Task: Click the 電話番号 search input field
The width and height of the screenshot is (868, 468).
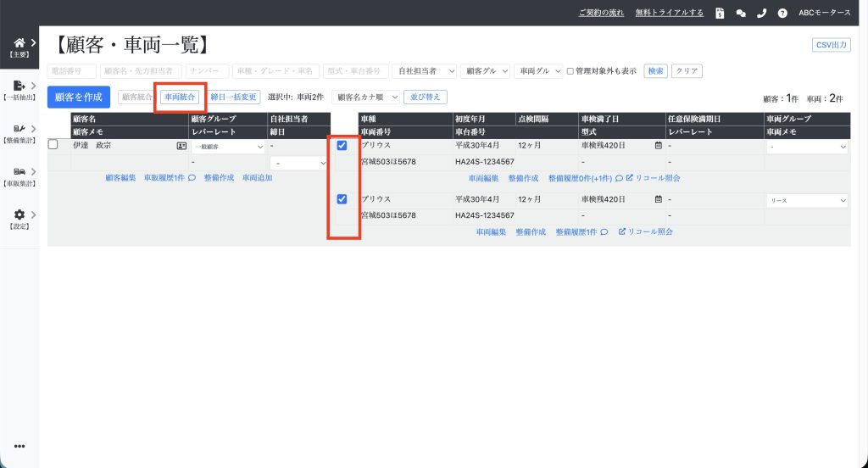Action: pyautogui.click(x=71, y=71)
